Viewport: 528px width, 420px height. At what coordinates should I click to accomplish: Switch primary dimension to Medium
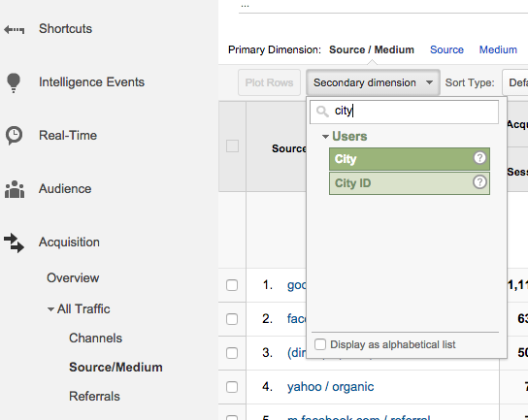(x=498, y=49)
